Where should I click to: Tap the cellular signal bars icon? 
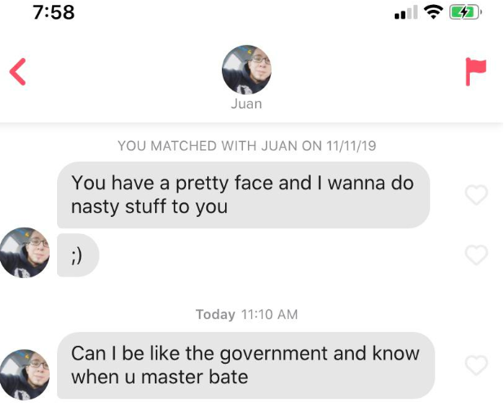[406, 12]
